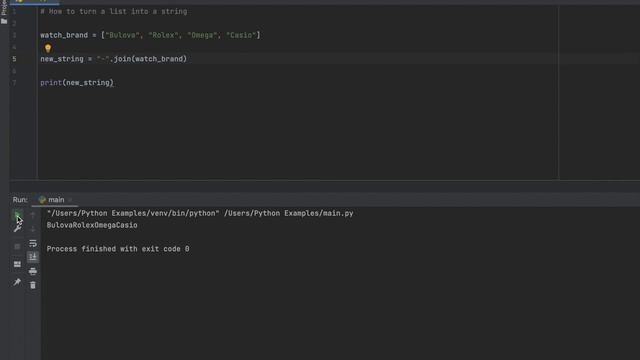Click the comment 'How to turn a list into a string'
The height and width of the screenshot is (360, 640).
113,12
